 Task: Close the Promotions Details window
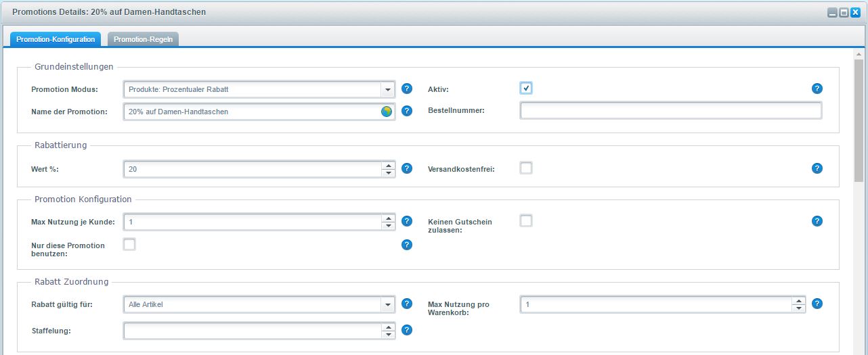coord(855,12)
